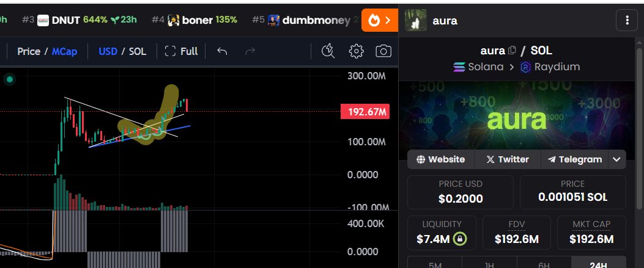Open the aura Telegram link

tap(575, 159)
